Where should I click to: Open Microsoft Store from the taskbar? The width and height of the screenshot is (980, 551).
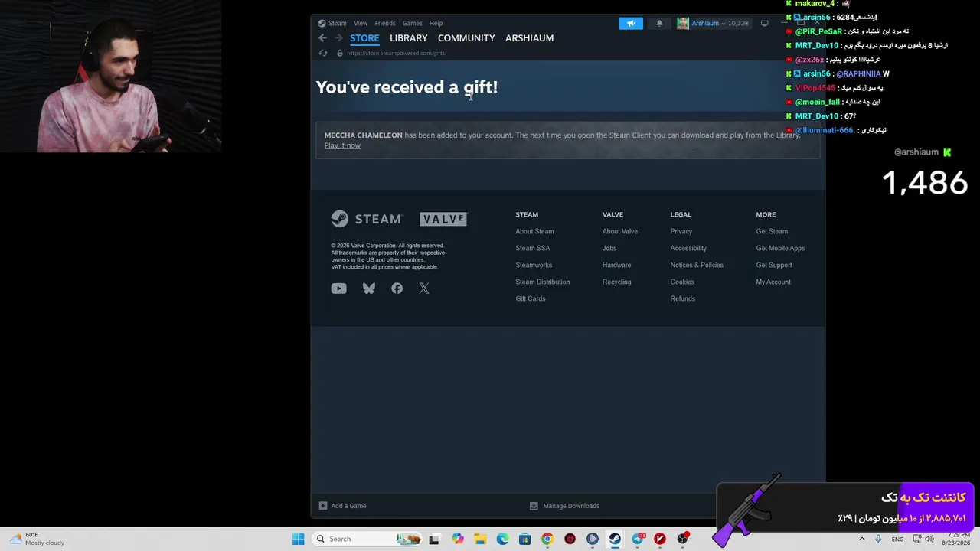tap(524, 539)
